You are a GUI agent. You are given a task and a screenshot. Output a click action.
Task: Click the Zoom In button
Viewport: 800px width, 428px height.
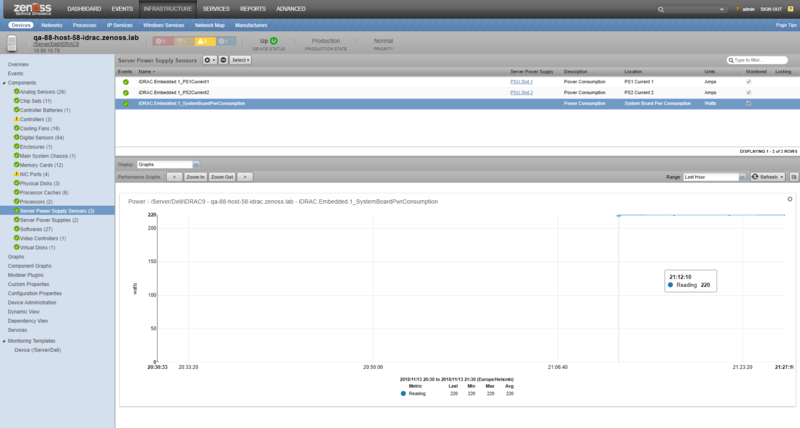(x=195, y=177)
